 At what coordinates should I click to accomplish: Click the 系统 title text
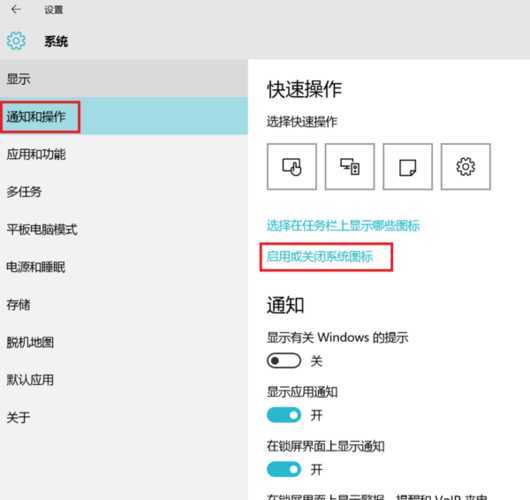[56, 41]
